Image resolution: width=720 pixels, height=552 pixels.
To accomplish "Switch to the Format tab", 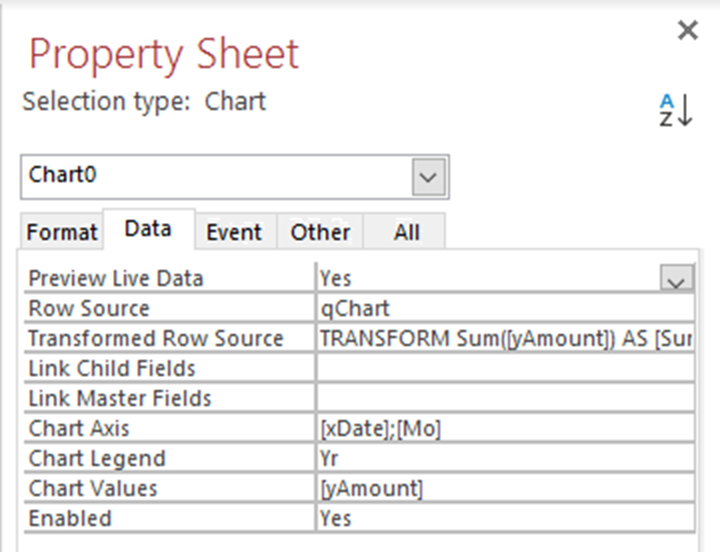I will tap(62, 232).
